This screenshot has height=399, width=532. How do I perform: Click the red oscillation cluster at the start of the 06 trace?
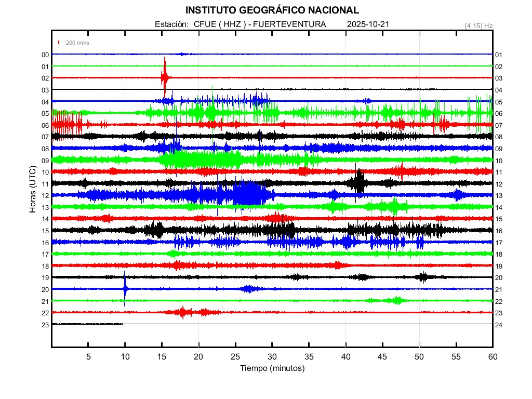tap(66, 124)
